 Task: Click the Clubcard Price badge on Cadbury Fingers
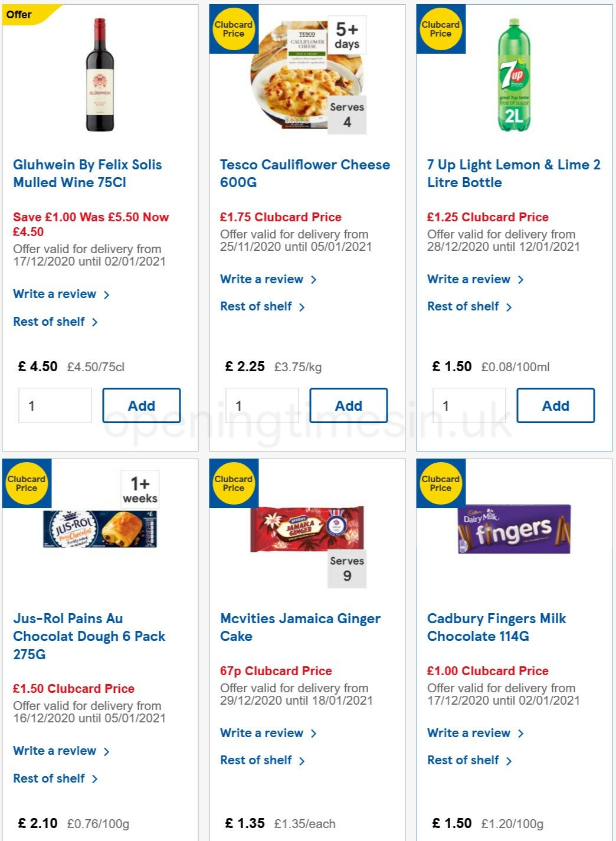[440, 483]
